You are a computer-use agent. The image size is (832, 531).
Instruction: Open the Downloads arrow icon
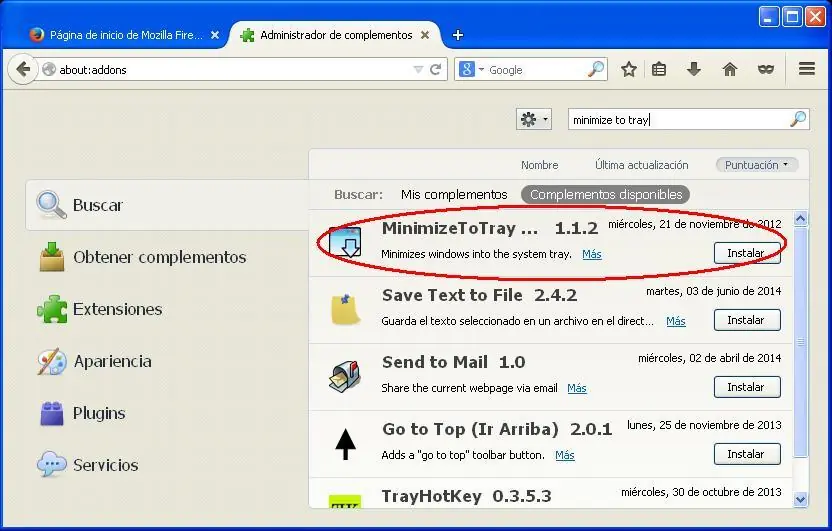point(694,69)
